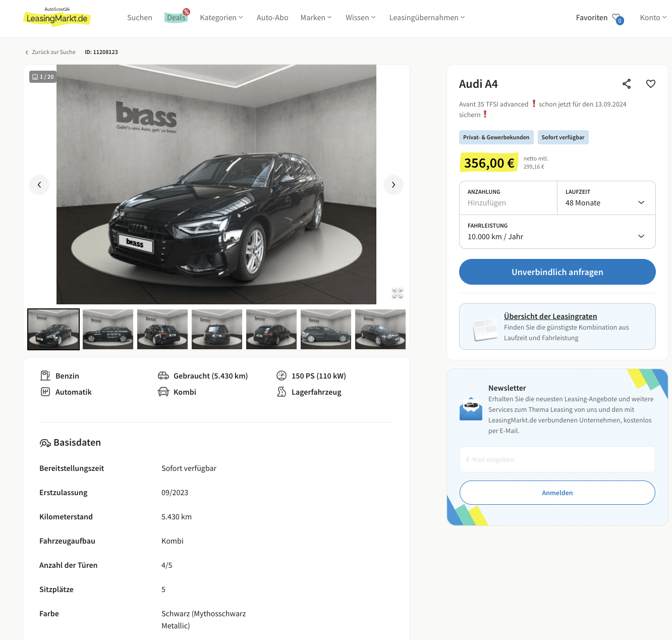Click the Privat- & Gewerbekunden tag
The image size is (672, 640).
pos(496,137)
